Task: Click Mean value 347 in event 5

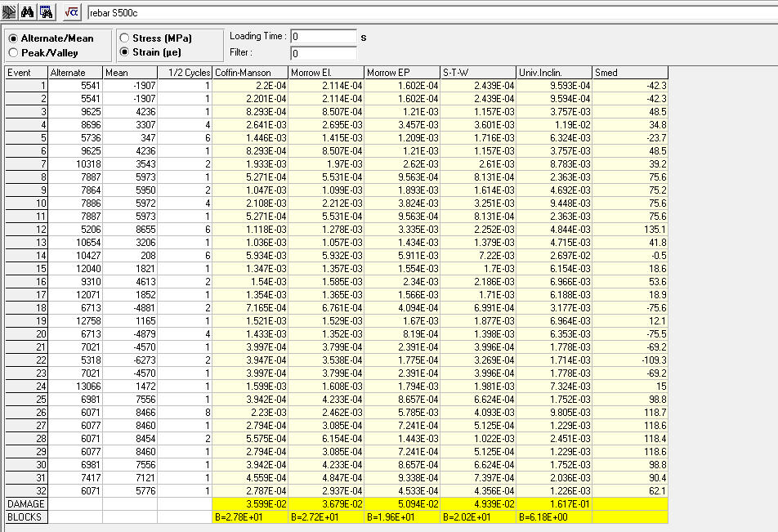Action: [x=130, y=138]
